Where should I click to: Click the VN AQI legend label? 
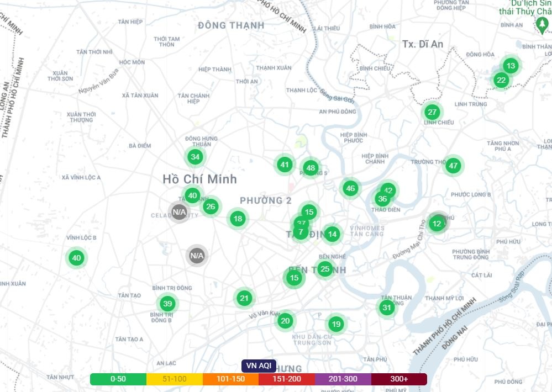coord(259,365)
